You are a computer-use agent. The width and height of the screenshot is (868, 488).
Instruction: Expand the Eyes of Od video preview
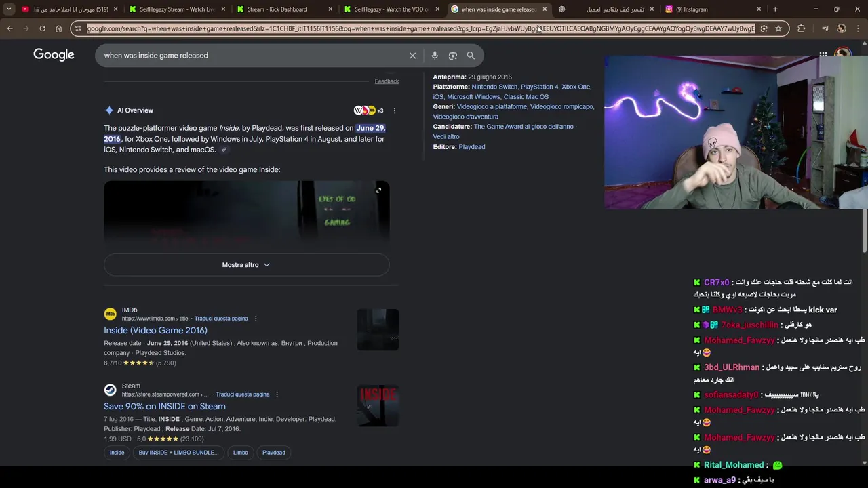(379, 190)
